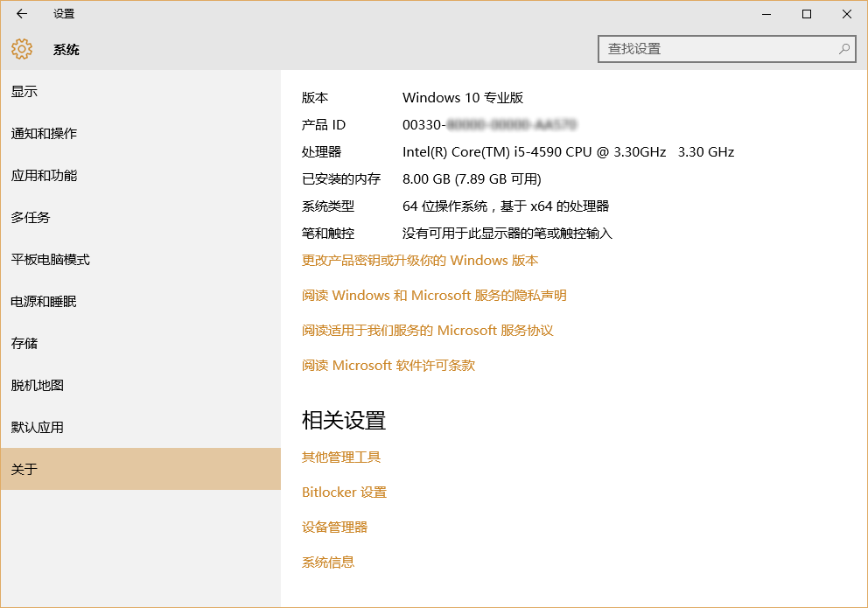Click the 关于 sidebar item
This screenshot has width=868, height=608.
pyautogui.click(x=24, y=470)
